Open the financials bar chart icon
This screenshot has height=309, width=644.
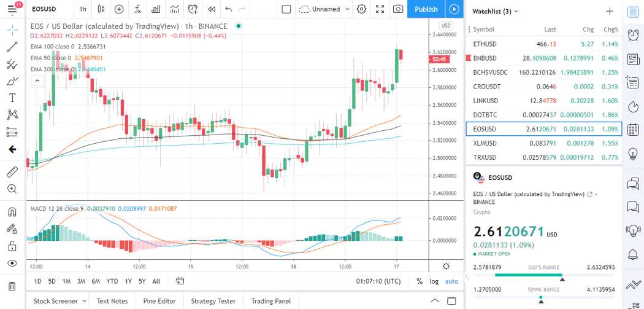[x=156, y=9]
